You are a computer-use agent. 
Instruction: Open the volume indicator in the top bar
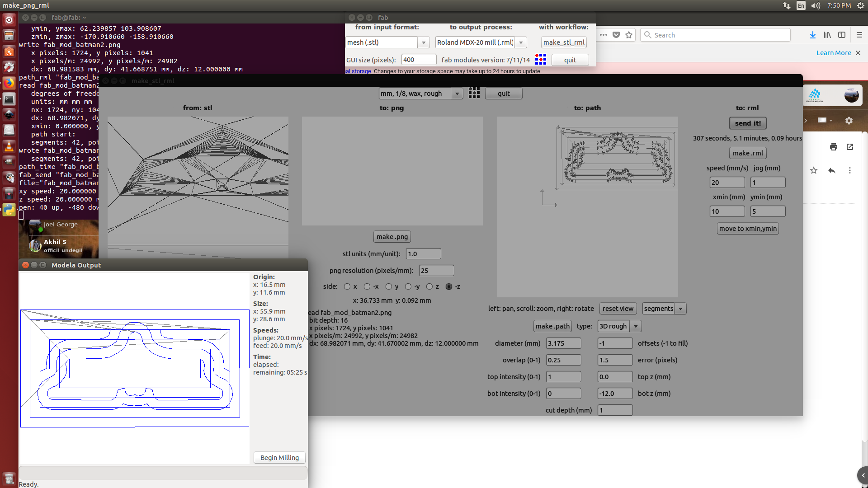coord(816,5)
